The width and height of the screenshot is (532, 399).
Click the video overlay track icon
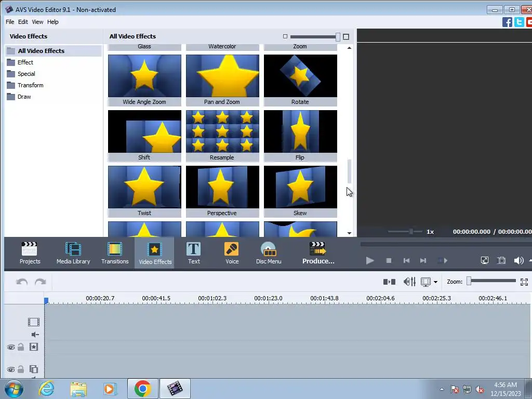pos(34,369)
